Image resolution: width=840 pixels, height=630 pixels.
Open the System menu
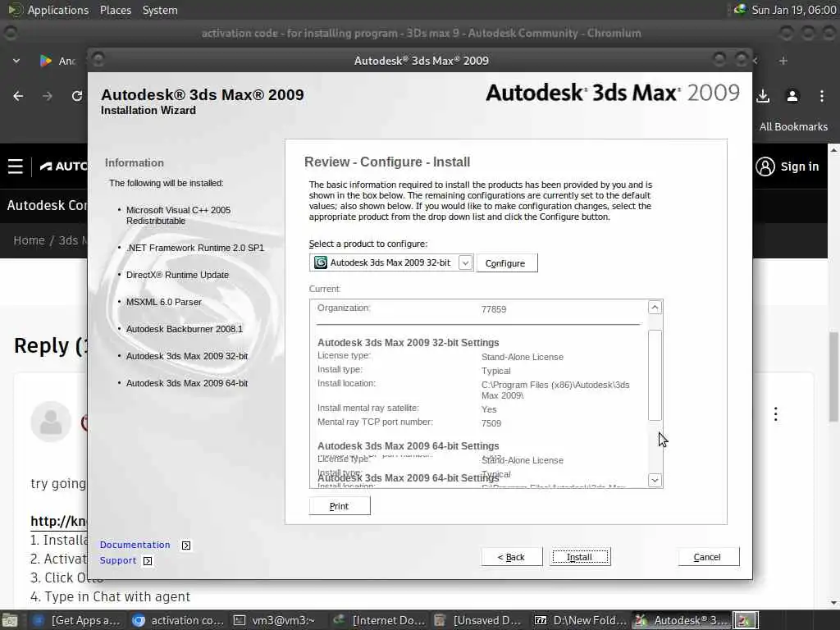pyautogui.click(x=160, y=10)
